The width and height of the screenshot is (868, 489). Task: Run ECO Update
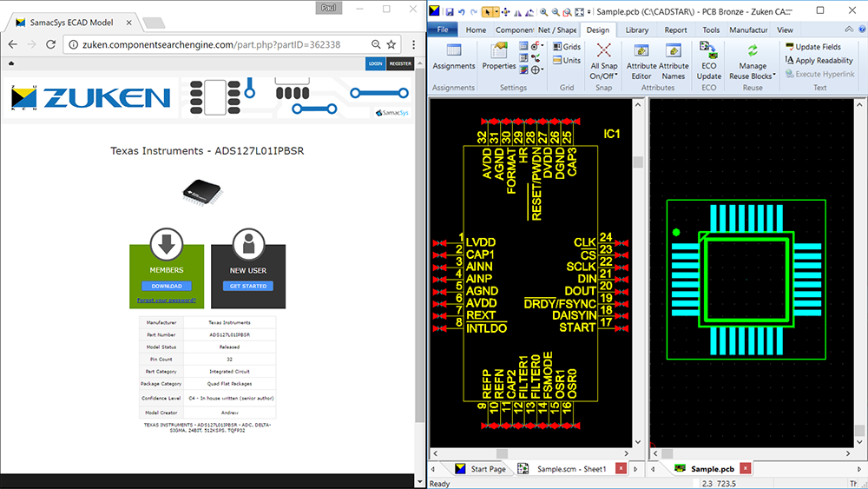pos(708,59)
